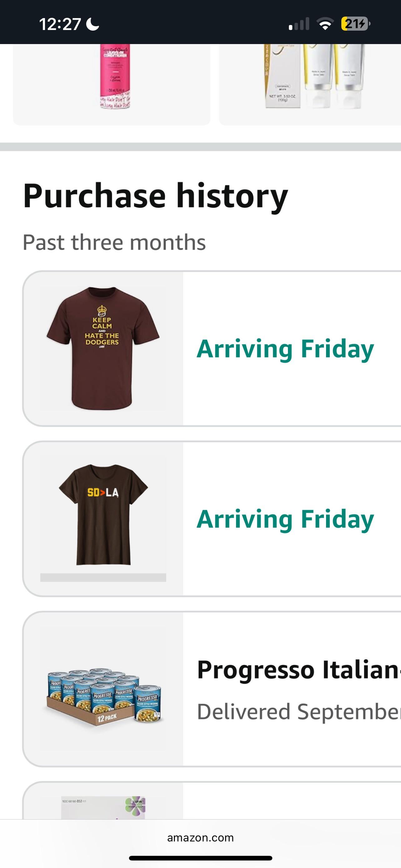Click the gray bar under the SD>LA shirt
Image resolution: width=401 pixels, height=868 pixels.
(103, 577)
